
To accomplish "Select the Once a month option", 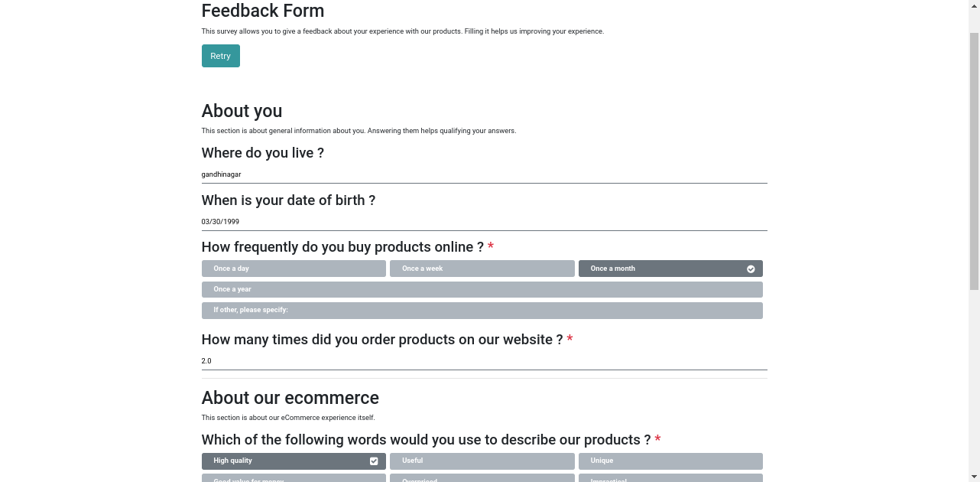I will (670, 269).
